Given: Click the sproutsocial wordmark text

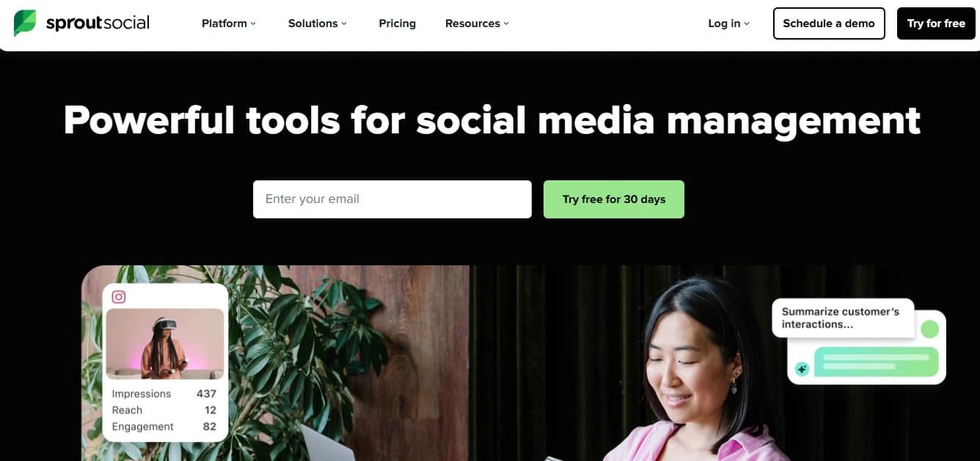Looking at the screenshot, I should click(x=98, y=23).
